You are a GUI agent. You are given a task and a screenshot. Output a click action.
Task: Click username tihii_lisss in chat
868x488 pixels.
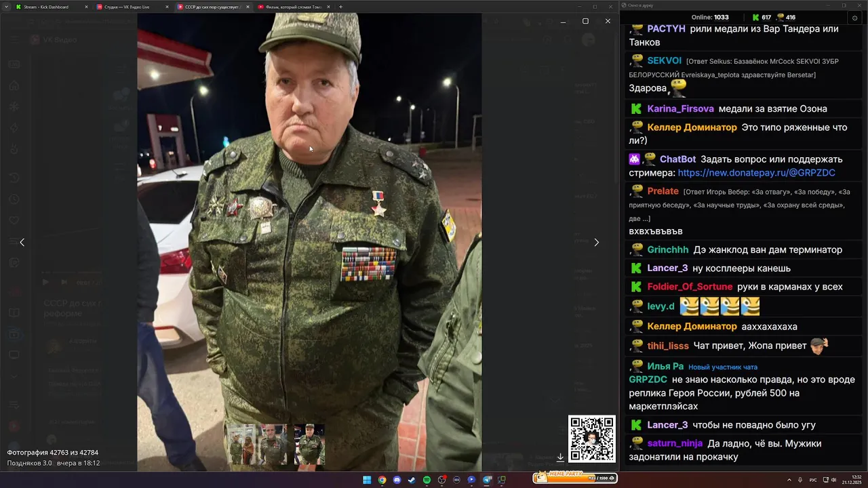(667, 346)
